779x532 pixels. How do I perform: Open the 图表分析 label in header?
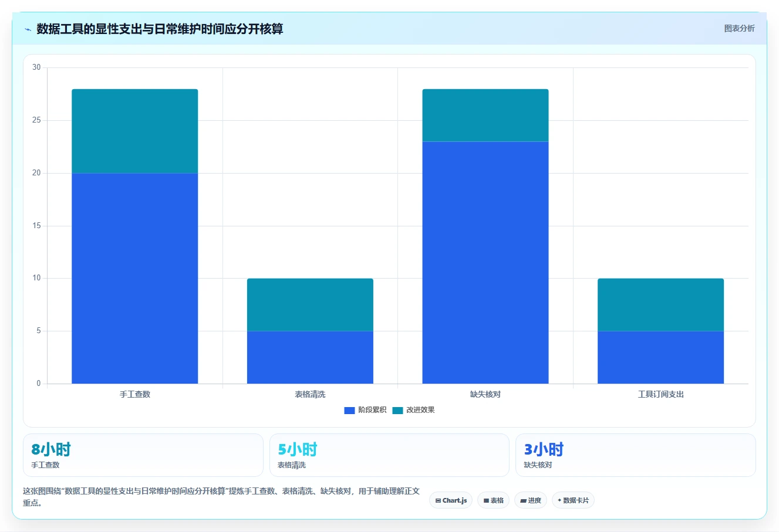(x=739, y=28)
